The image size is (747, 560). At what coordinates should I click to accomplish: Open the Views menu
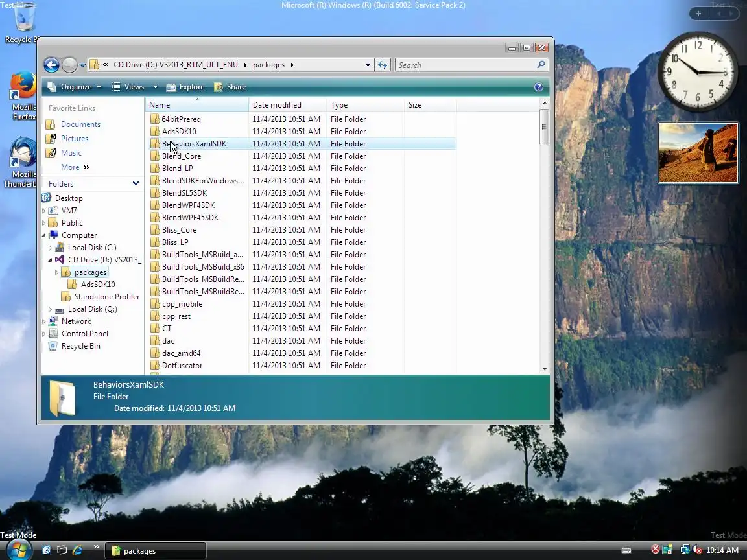coord(128,87)
